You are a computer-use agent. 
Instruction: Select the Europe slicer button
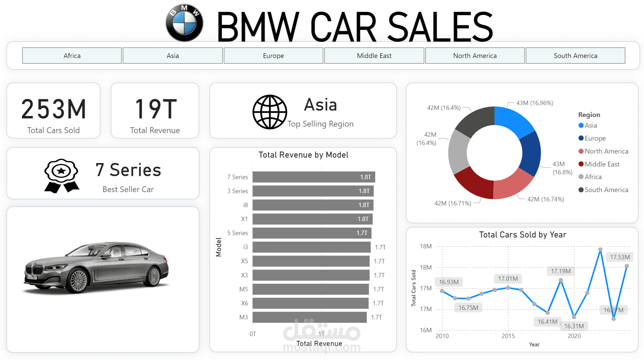click(x=273, y=56)
